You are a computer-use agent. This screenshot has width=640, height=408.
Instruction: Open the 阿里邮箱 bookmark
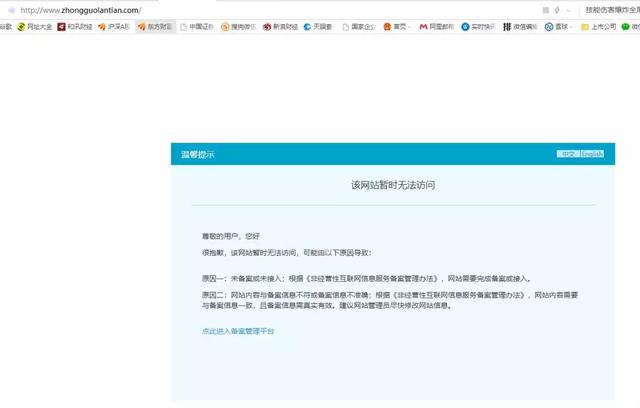point(437,27)
